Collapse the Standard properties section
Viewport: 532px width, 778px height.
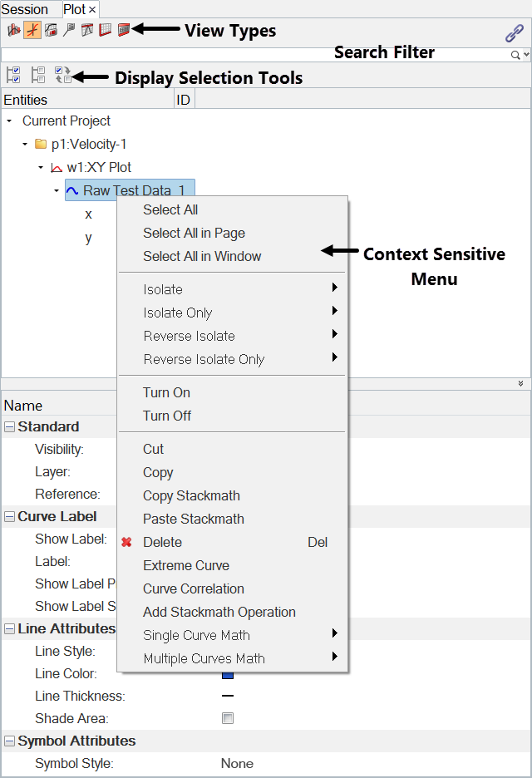click(9, 427)
